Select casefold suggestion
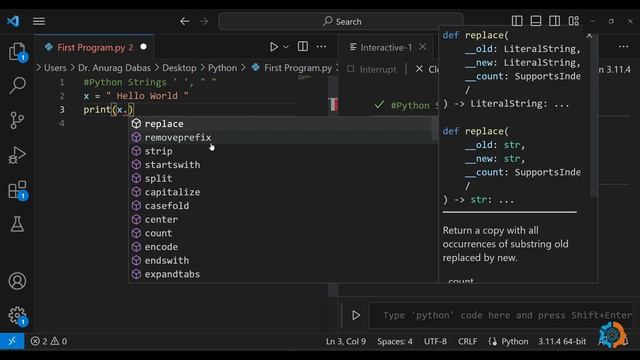The width and height of the screenshot is (640, 360). click(282, 206)
